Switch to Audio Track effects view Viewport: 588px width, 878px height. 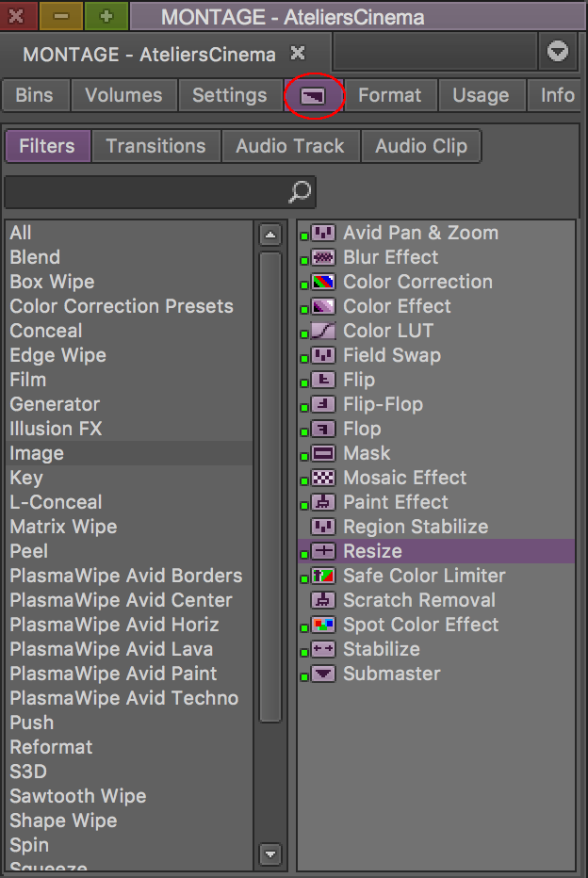pos(290,146)
